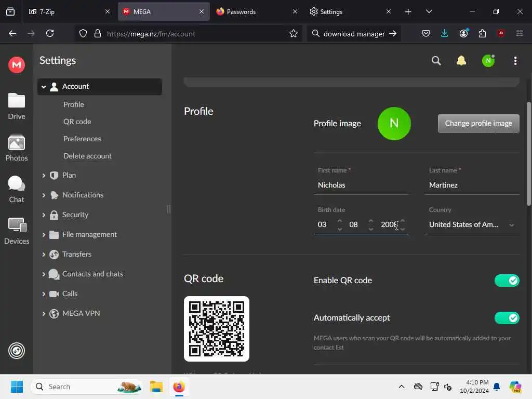Bookmark this page with the star icon

tap(294, 34)
